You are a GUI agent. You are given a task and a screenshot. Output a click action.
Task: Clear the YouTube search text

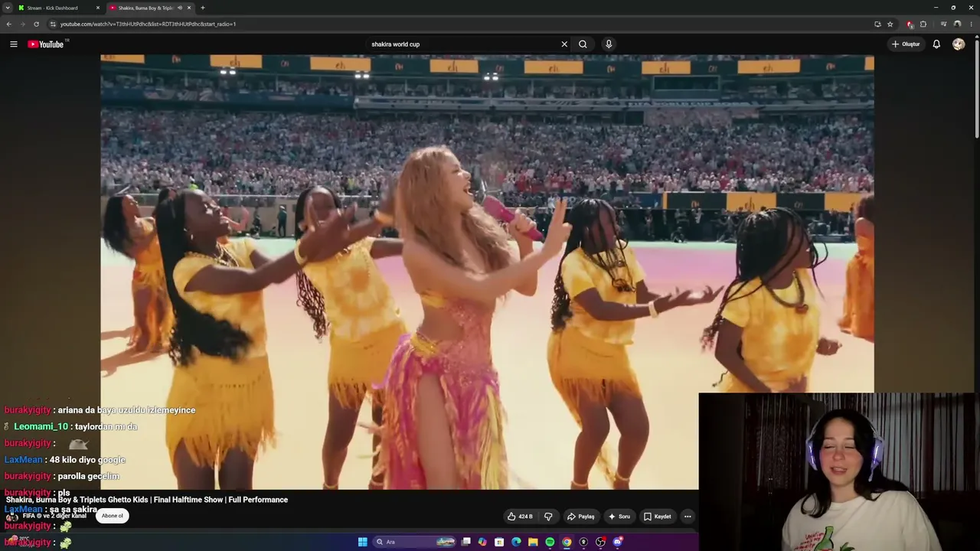[564, 44]
